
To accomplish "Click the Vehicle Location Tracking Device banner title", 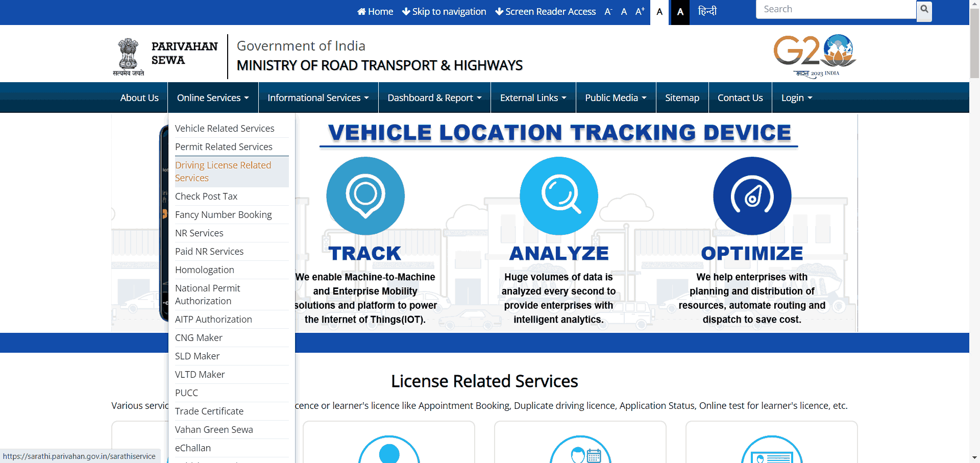I will [x=559, y=133].
